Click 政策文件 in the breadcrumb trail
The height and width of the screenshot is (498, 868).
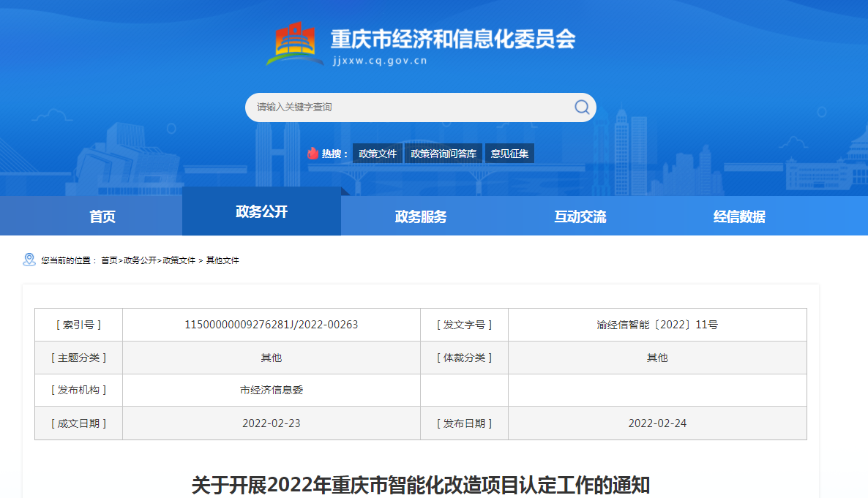[x=179, y=260]
